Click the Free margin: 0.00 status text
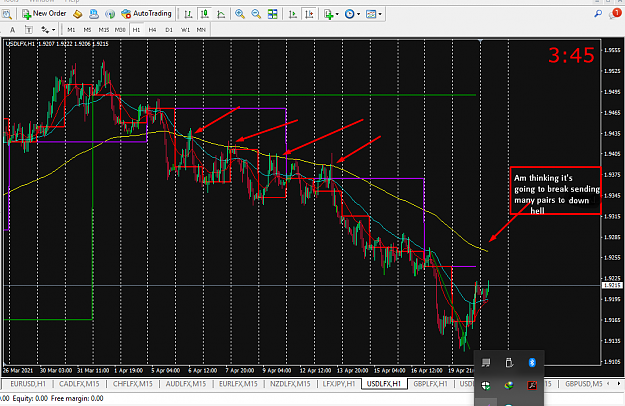The width and height of the screenshot is (625, 406). coord(77,398)
